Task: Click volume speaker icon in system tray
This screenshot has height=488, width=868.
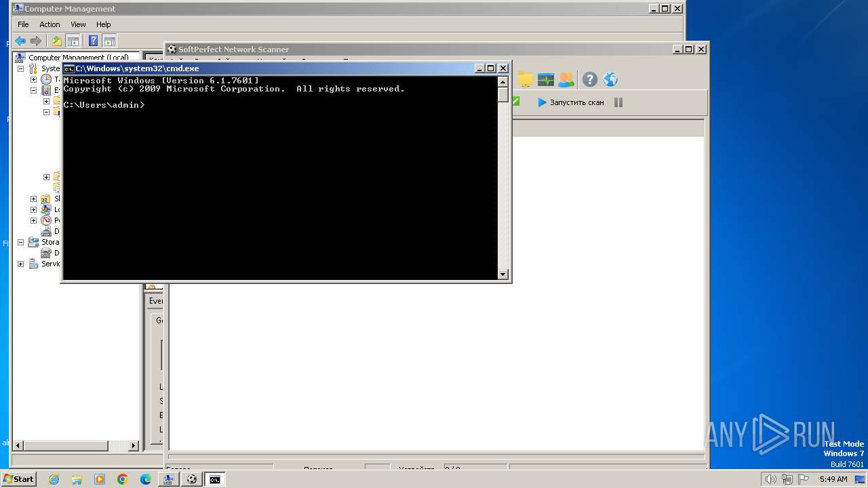Action: [x=770, y=479]
